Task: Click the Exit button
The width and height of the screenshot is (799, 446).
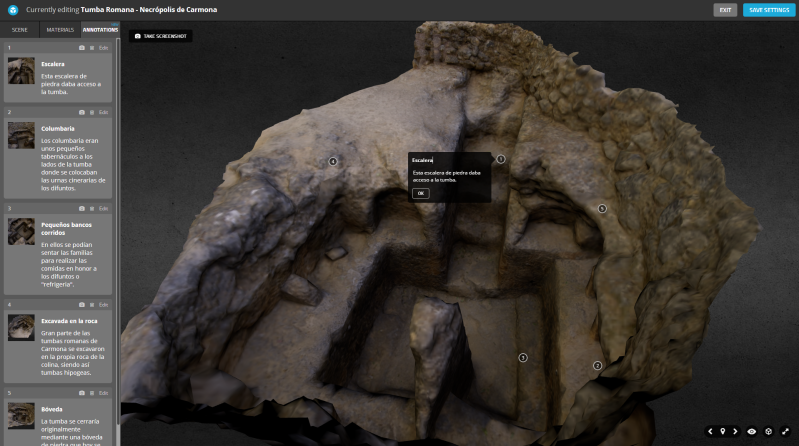Action: (725, 10)
